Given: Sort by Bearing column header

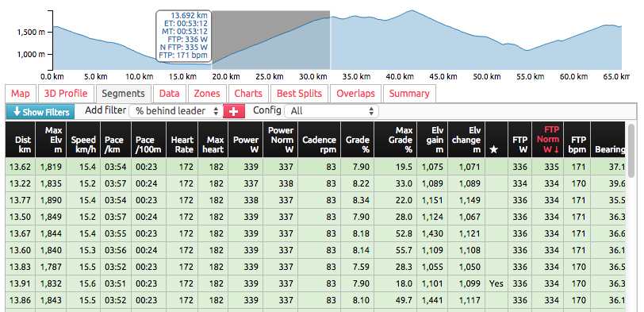Looking at the screenshot, I should (x=608, y=140).
